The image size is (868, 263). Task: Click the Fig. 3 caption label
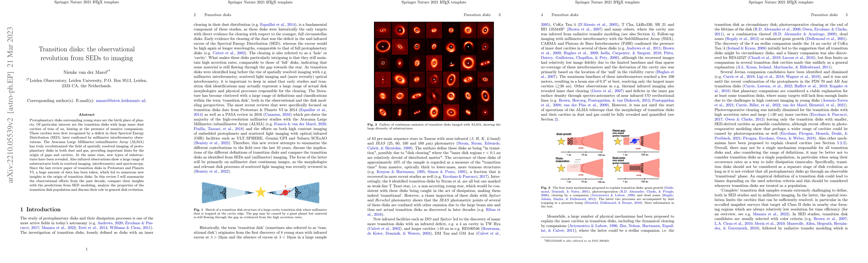pos(546,188)
